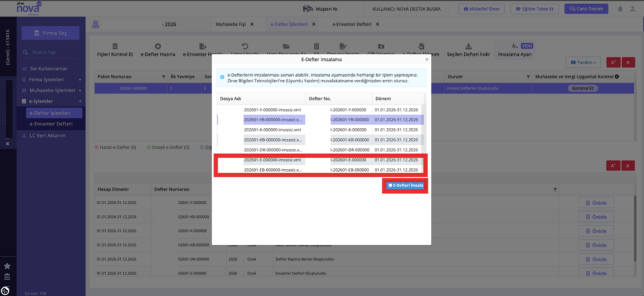Select 202601-YB-000000-imzasiz file row
The width and height of the screenshot is (644, 296).
point(320,120)
